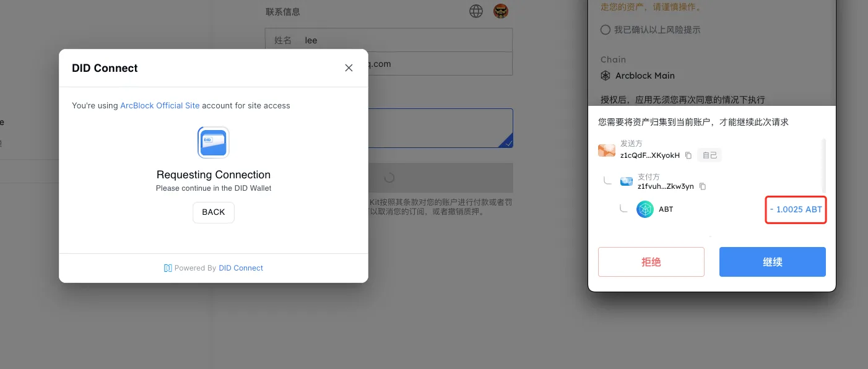Click the 拒绝 button

point(651,262)
